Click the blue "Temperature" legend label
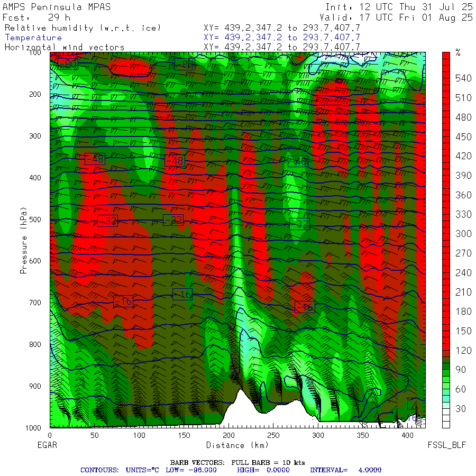 [x=33, y=38]
